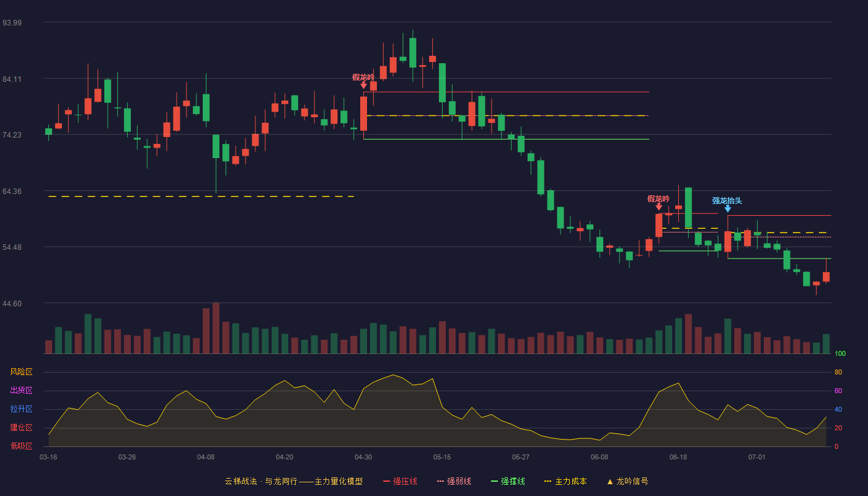Click the 假龙吟 arrow marker near 04-30
The image size is (868, 496).
coord(363,85)
